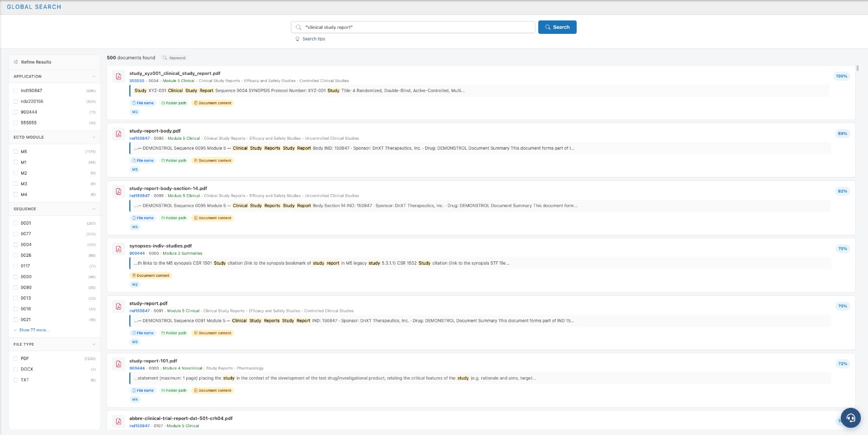Viewport: 868px width, 435px height.
Task: Open the support chat headset icon
Action: (x=850, y=418)
